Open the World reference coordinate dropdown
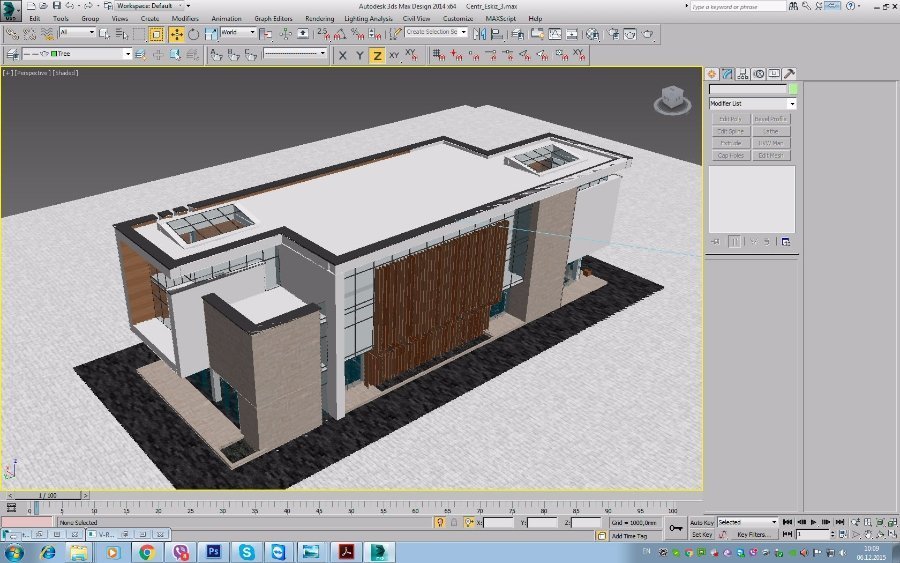The image size is (900, 563). 238,33
